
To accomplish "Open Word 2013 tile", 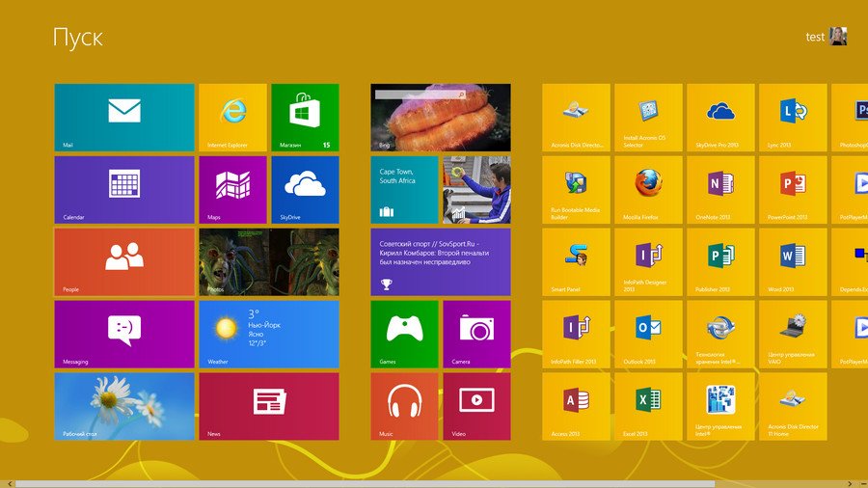I will (x=793, y=261).
